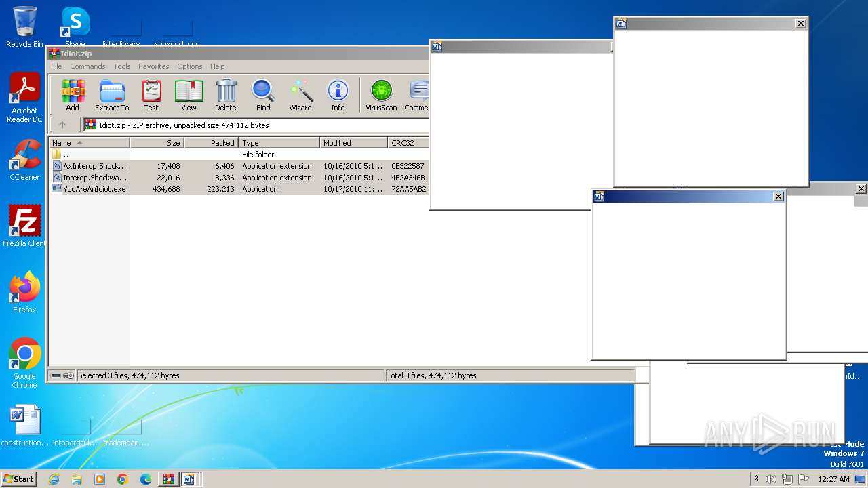Show hidden system tray icons
Viewport: 868px width, 488px height.
tap(756, 479)
